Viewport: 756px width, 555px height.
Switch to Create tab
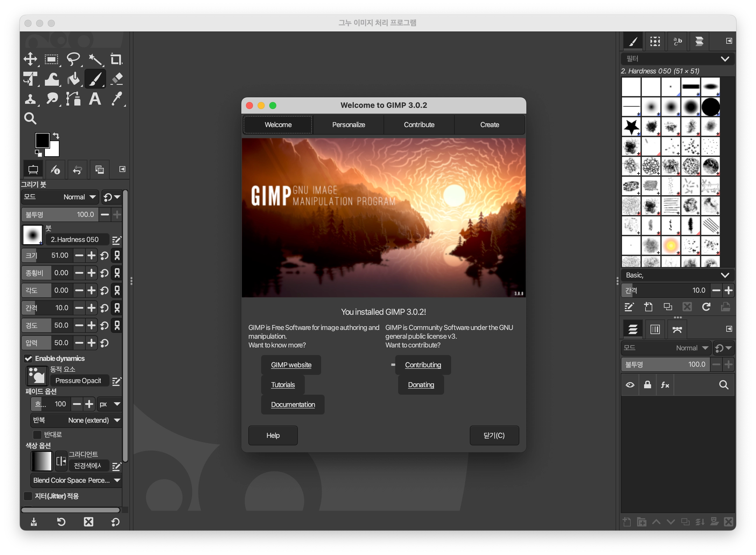490,125
